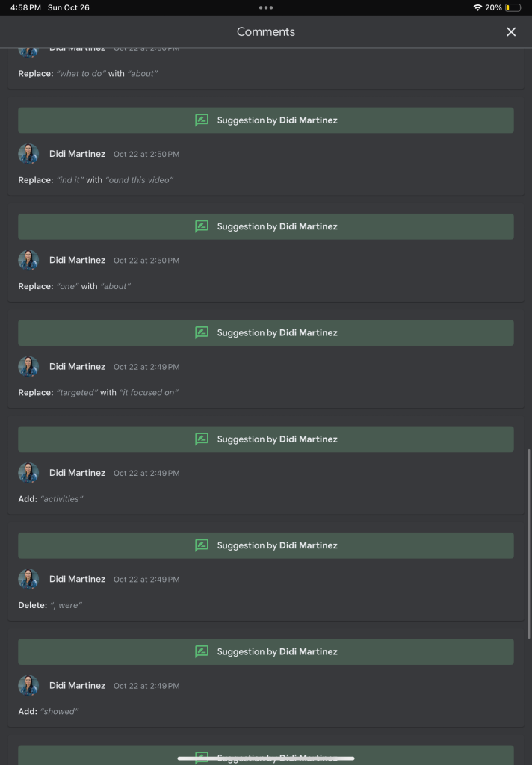Open the suggestion replacing 'what to do' with 'about'
Image resolution: width=532 pixels, height=765 pixels.
pos(88,74)
